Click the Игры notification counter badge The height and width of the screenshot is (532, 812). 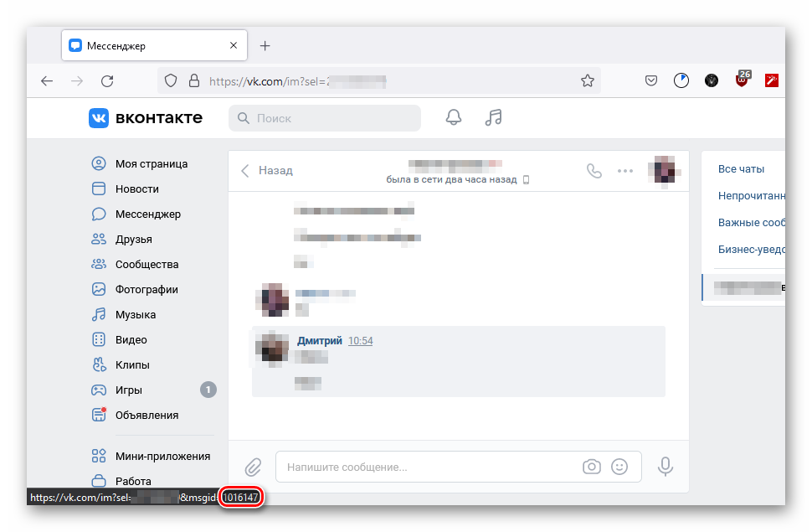click(208, 390)
